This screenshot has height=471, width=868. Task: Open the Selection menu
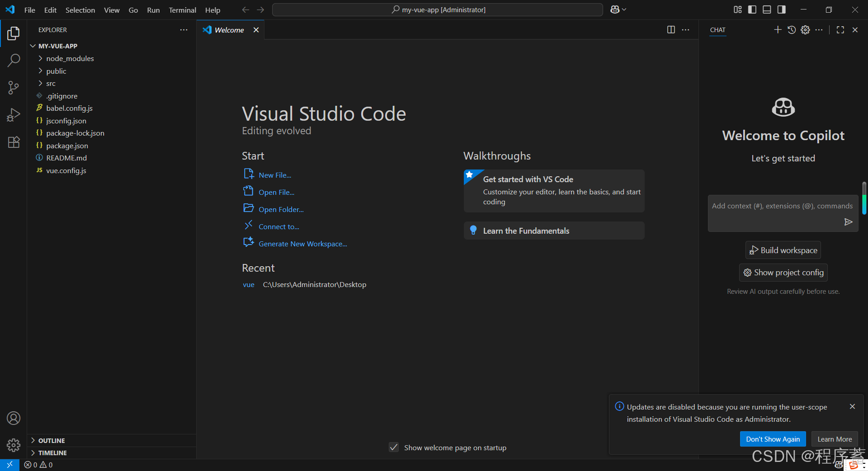(x=80, y=10)
